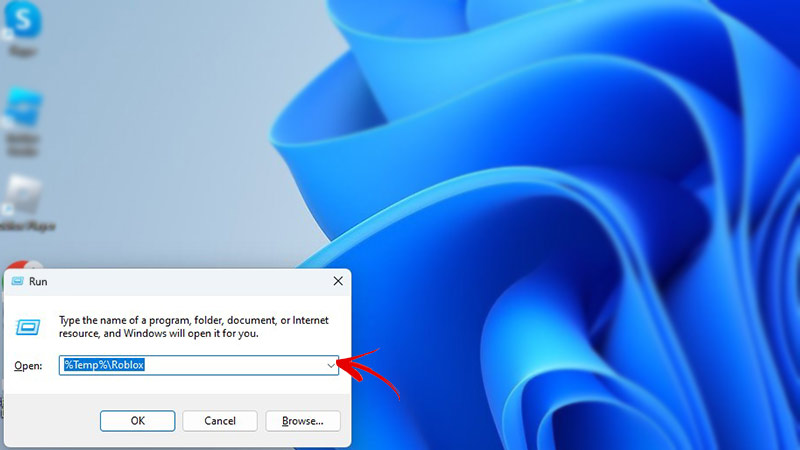Select the Roblox Player desktop icon
The width and height of the screenshot is (800, 450).
pyautogui.click(x=21, y=195)
